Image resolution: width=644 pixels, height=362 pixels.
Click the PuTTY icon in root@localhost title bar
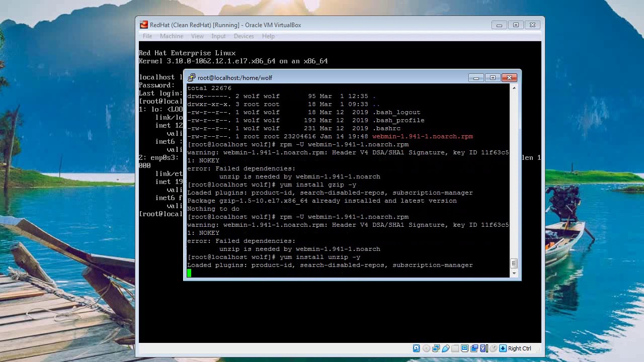click(191, 77)
